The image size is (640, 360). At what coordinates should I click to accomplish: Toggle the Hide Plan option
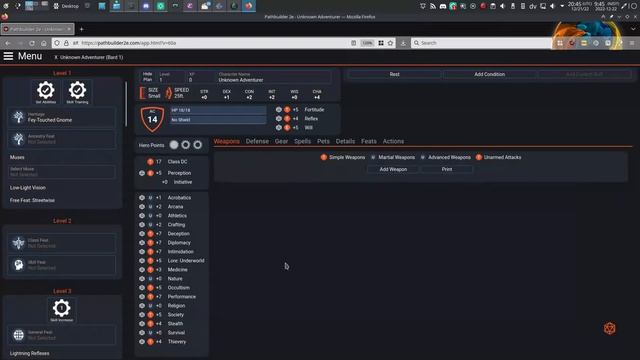point(147,77)
